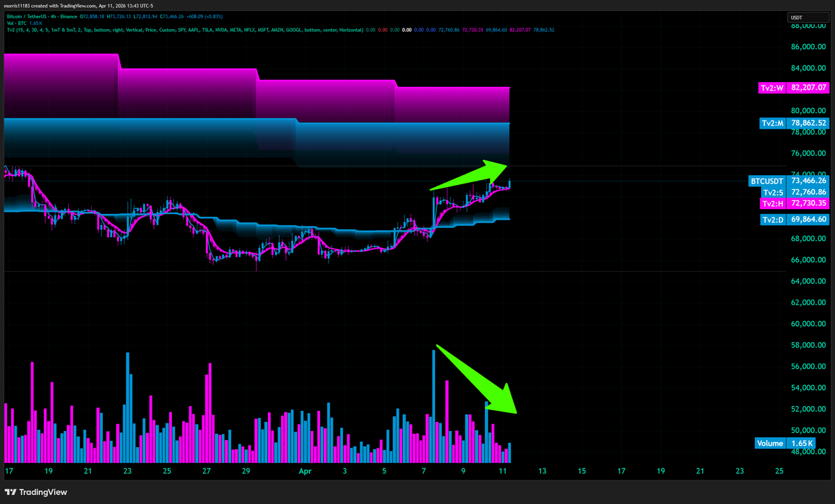Click the Tv2:M 78,862.52 price label
Image resolution: width=835 pixels, height=504 pixels.
[795, 123]
